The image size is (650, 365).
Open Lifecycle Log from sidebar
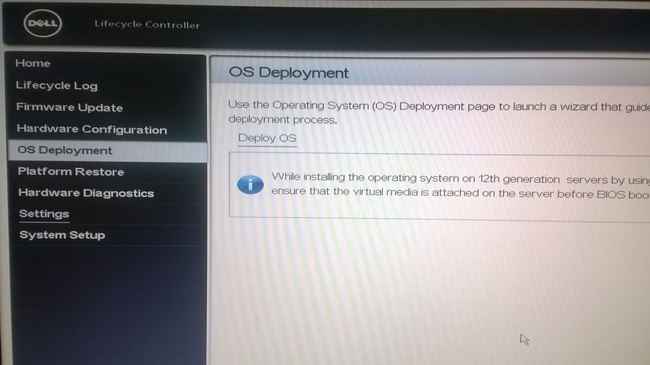click(57, 85)
